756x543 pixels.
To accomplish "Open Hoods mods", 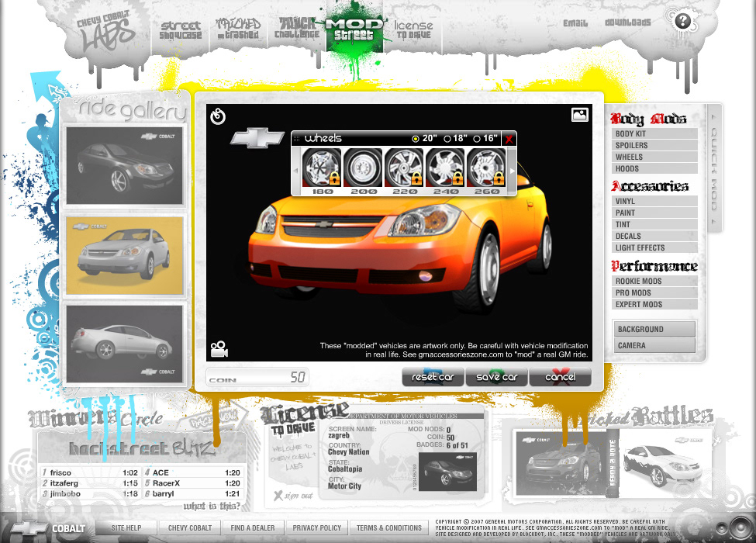I will 655,168.
